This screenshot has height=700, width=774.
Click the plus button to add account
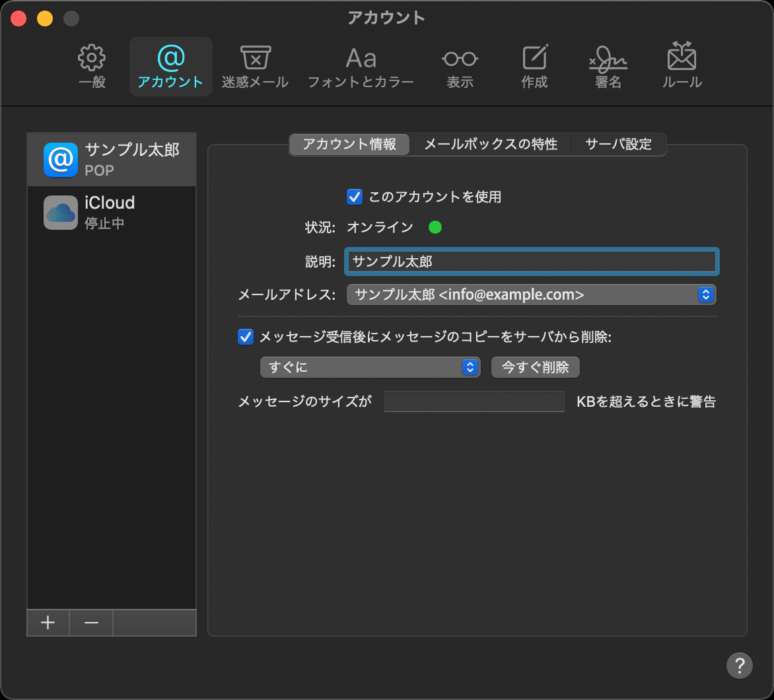(x=48, y=623)
